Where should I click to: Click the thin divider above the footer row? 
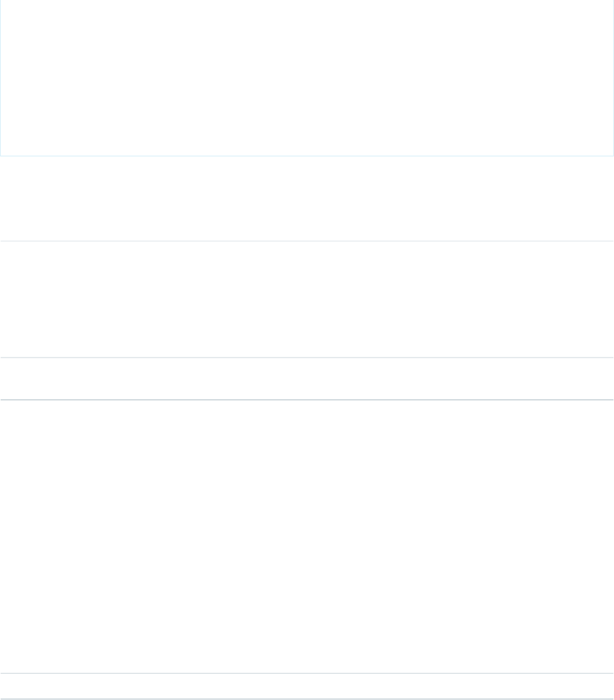pyautogui.click(x=307, y=673)
